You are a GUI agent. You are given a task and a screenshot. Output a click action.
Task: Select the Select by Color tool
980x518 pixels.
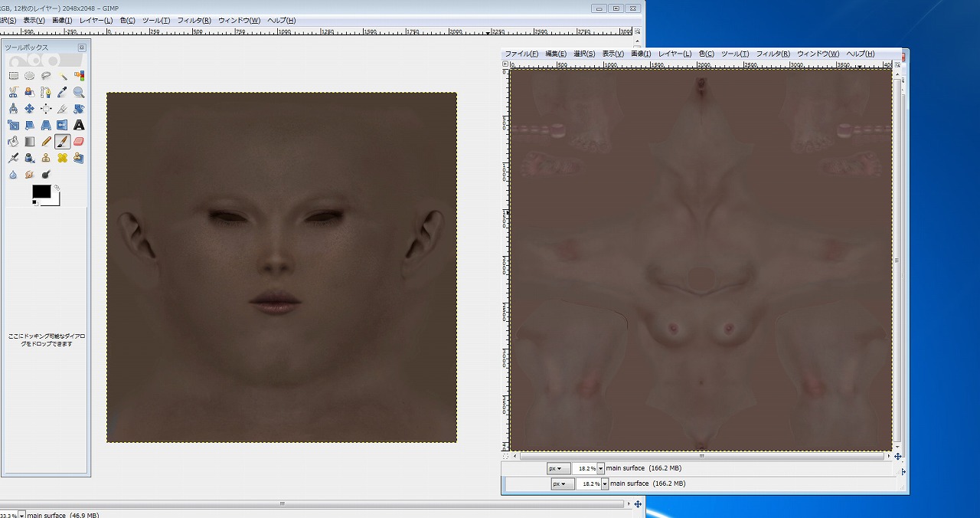pyautogui.click(x=79, y=76)
